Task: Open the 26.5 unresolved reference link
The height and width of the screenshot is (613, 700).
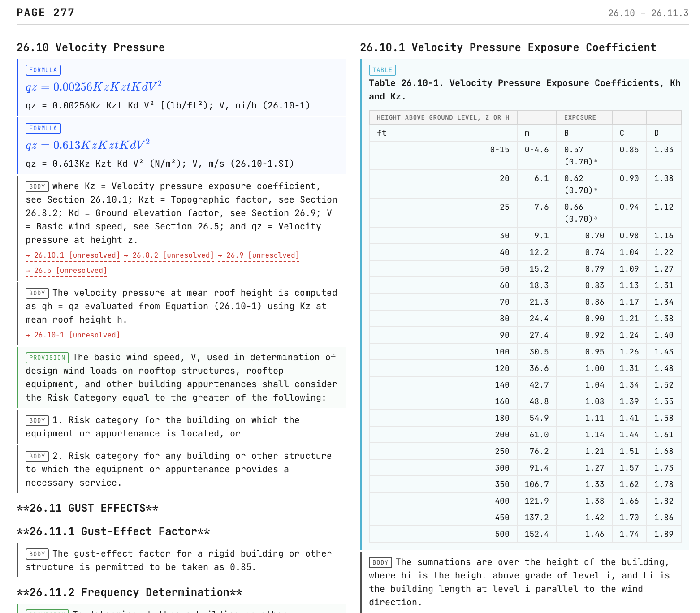Action: [x=66, y=271]
